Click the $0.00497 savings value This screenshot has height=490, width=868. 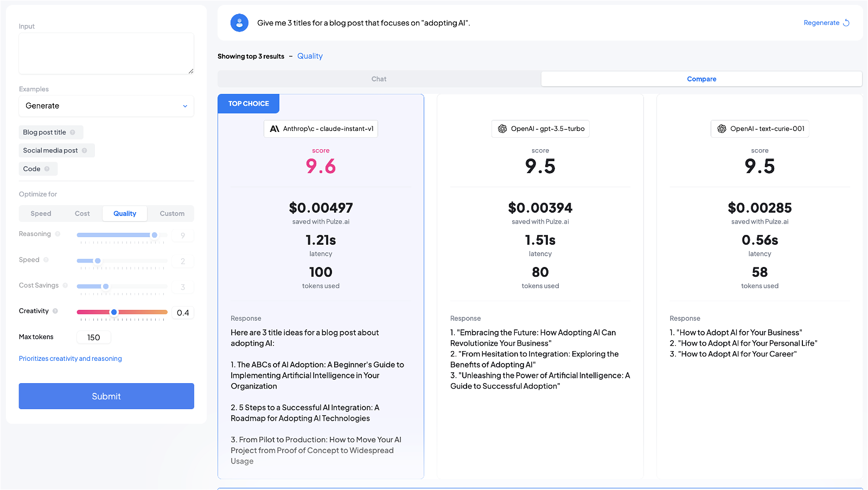click(x=321, y=208)
